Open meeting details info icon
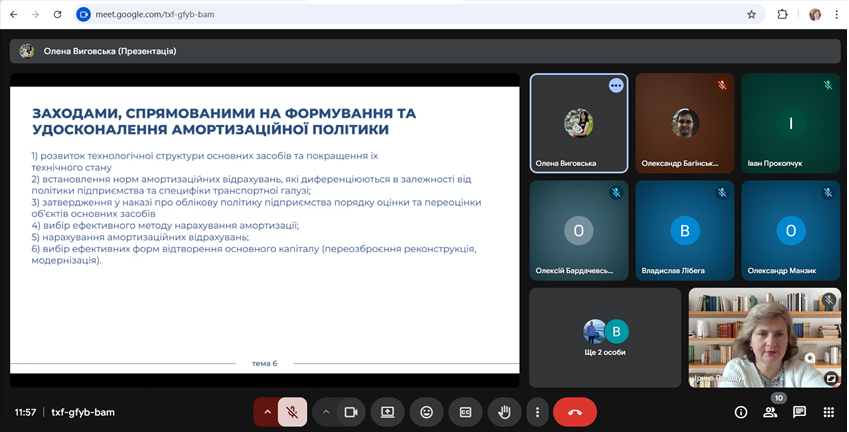Image resolution: width=849 pixels, height=432 pixels. tap(741, 411)
